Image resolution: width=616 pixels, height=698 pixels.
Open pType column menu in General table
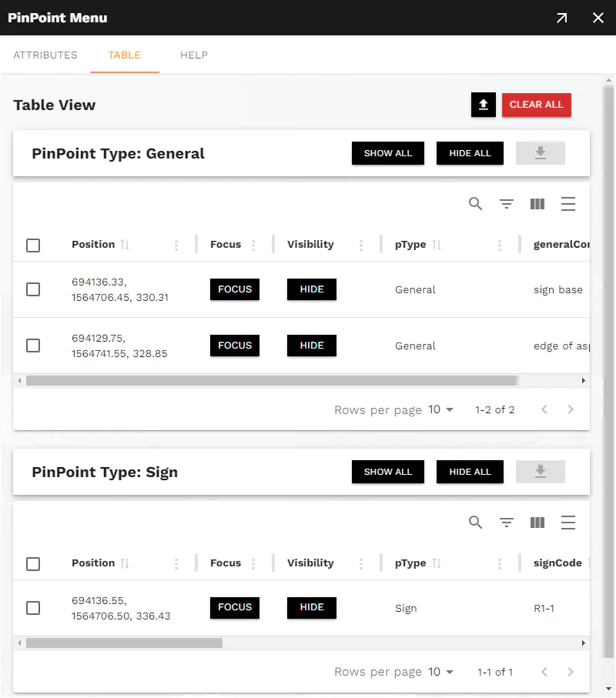(499, 245)
